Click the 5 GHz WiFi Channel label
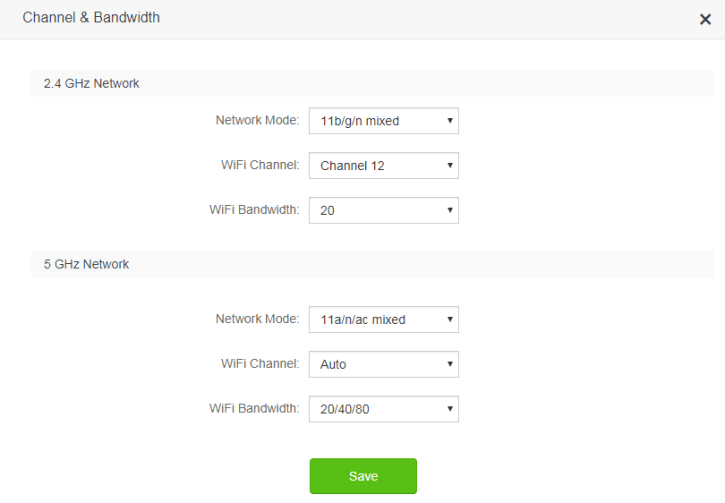Viewport: 725px width, 503px height. [260, 364]
